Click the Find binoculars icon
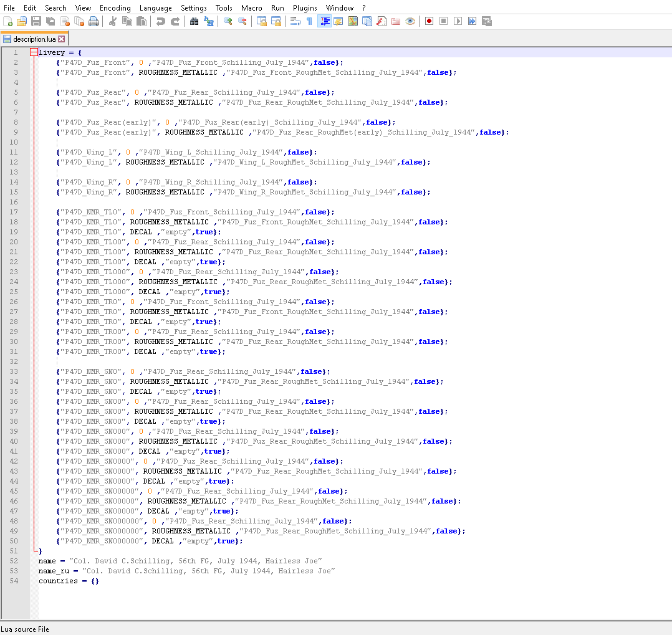The image size is (672, 635). tap(194, 21)
